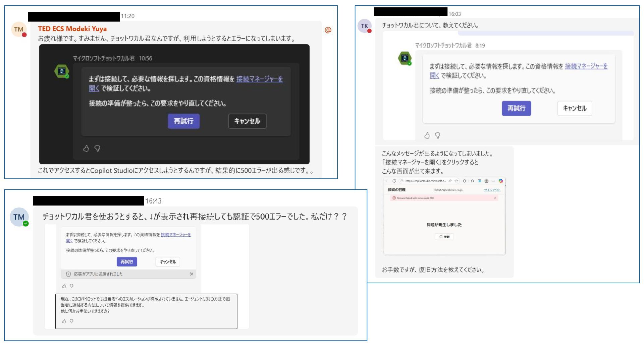Viewport: 644px width, 362px height.
Task: Close the status code 500 error banner
Action: point(495,198)
